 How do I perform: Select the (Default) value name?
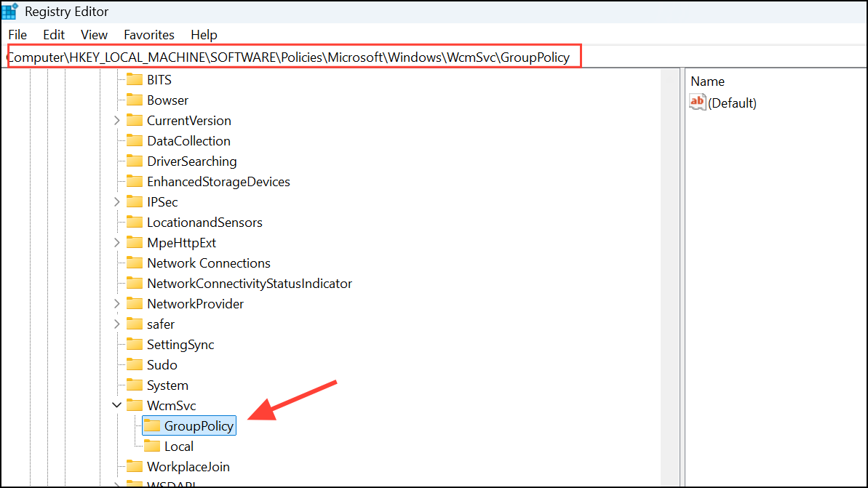point(732,103)
